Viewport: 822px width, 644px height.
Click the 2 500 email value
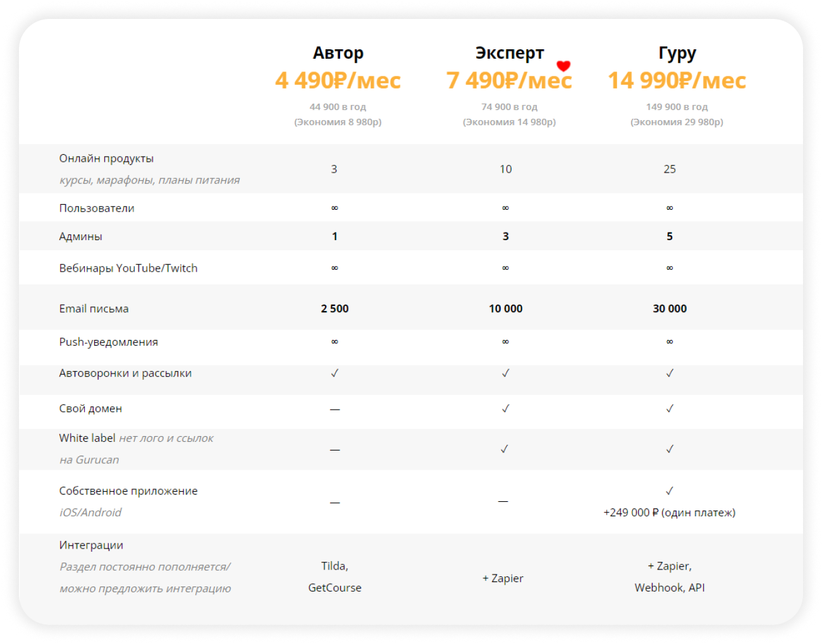coord(334,308)
